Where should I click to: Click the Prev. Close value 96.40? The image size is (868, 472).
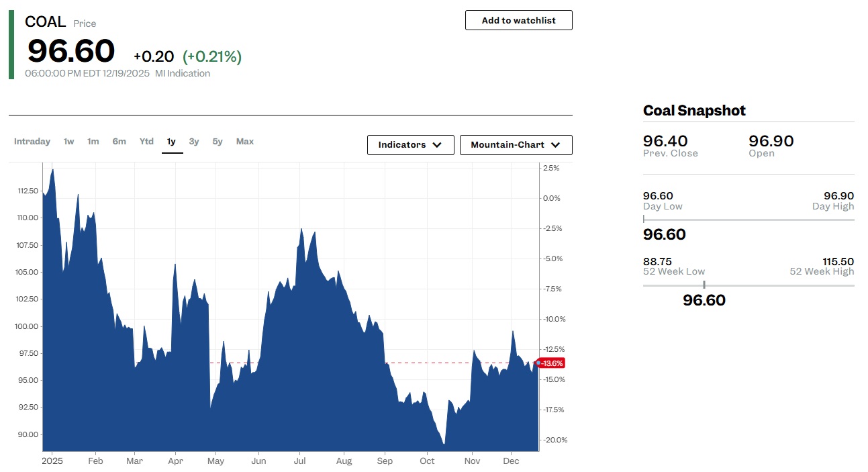[665, 141]
